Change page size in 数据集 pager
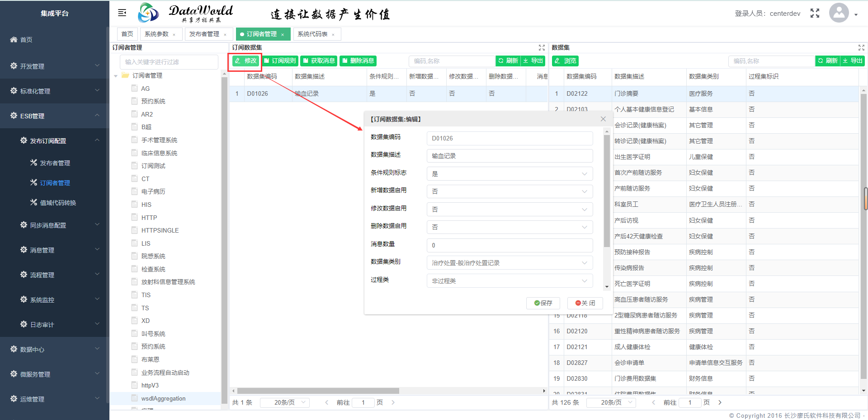868x420 pixels. (611, 402)
